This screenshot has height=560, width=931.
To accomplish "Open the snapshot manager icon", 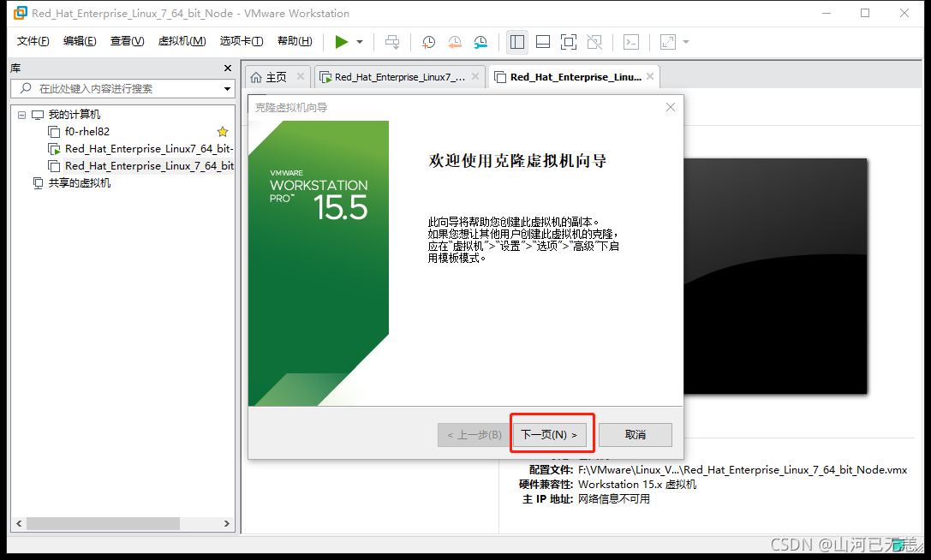I will click(480, 42).
